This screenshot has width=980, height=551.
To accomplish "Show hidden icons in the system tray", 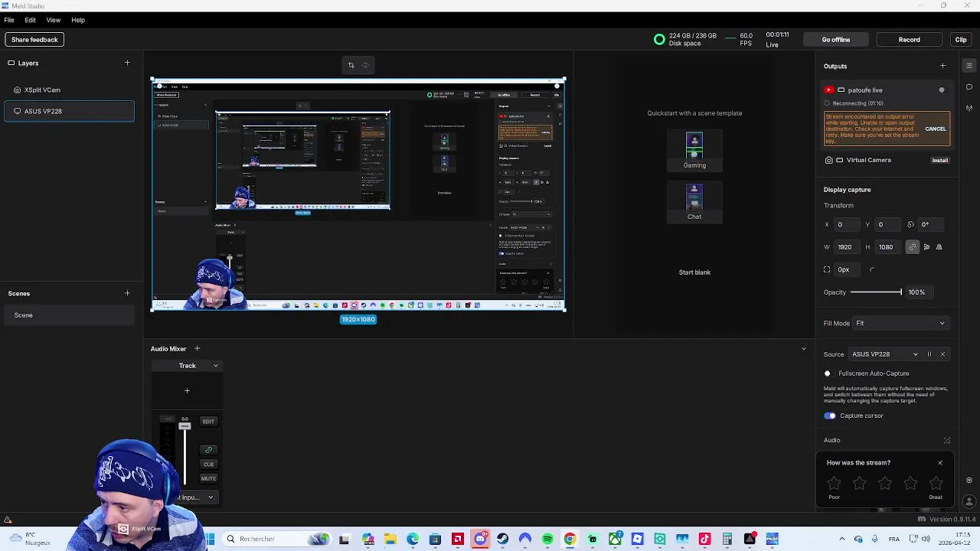I will coord(841,539).
